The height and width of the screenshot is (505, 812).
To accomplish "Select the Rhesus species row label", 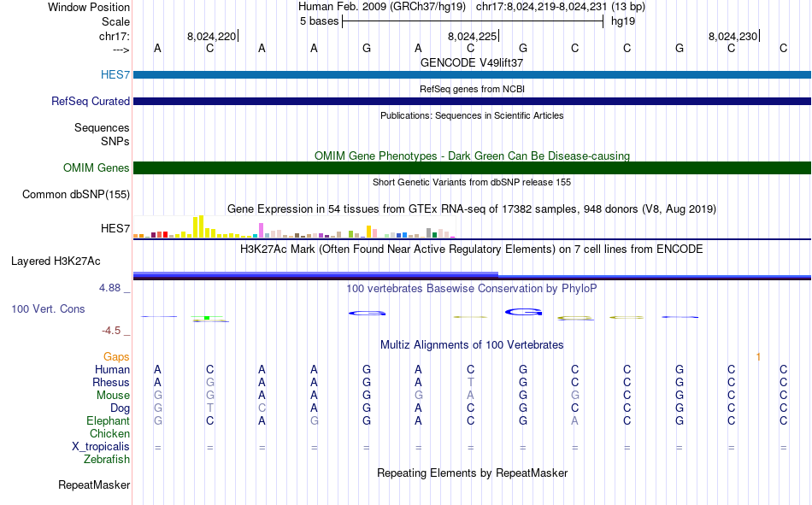I will (111, 382).
